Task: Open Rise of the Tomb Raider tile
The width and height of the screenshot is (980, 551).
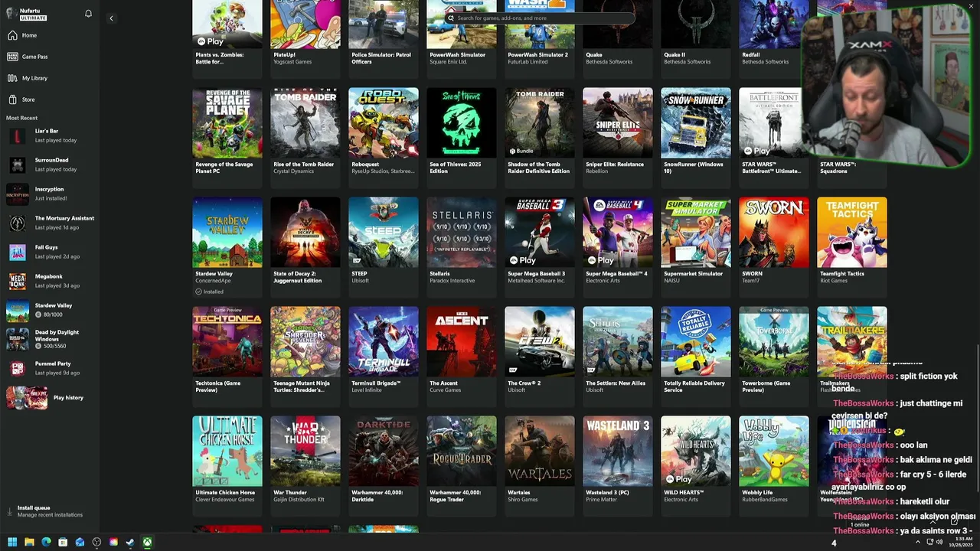Action: tap(305, 138)
